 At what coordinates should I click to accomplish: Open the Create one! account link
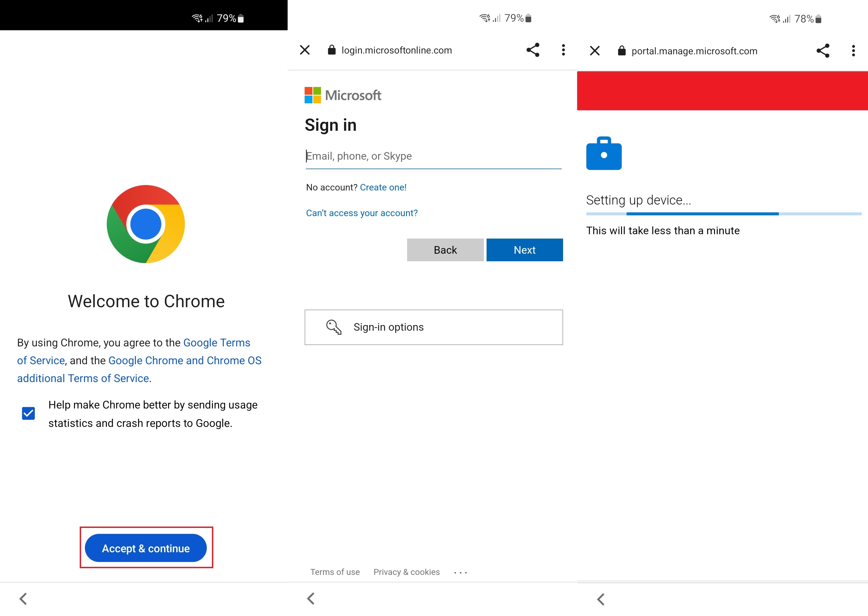[383, 187]
